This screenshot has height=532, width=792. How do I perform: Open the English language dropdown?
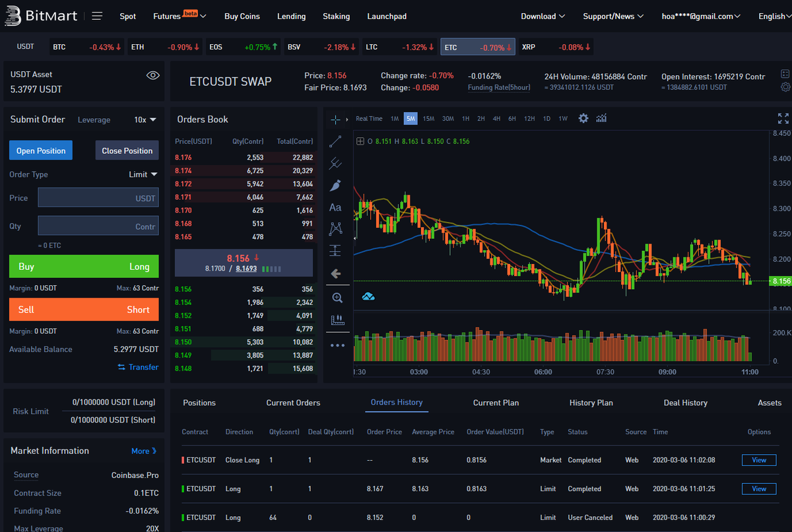(774, 16)
